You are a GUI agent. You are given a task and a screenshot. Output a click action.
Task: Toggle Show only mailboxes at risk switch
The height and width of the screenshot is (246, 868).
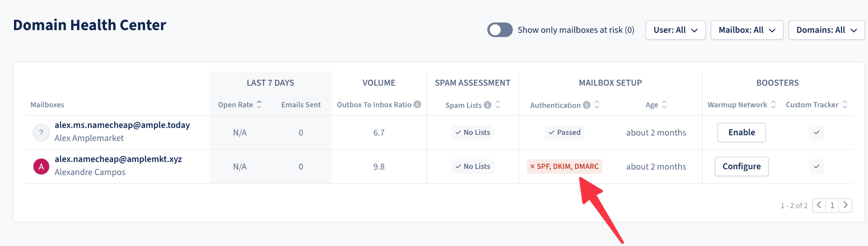500,30
